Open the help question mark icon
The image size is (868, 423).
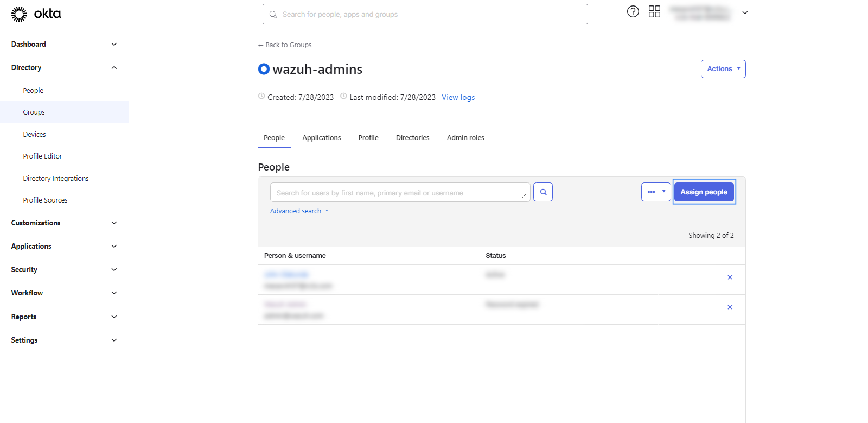(x=633, y=12)
